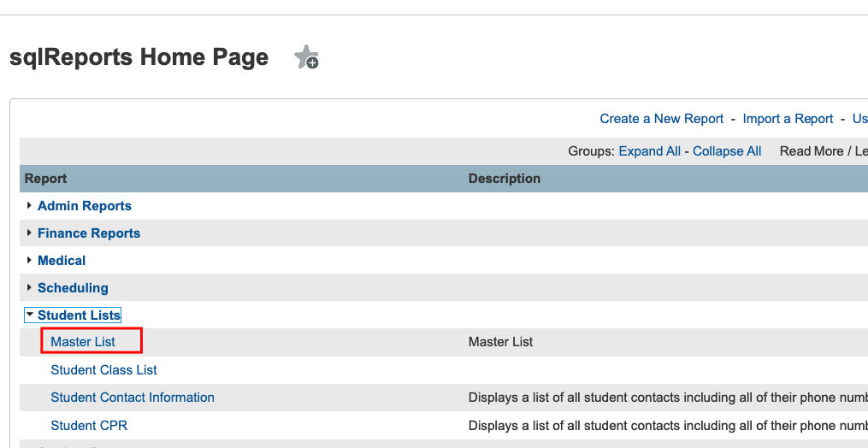This screenshot has width=868, height=448.
Task: Open the Scheduling group link
Action: tap(73, 288)
